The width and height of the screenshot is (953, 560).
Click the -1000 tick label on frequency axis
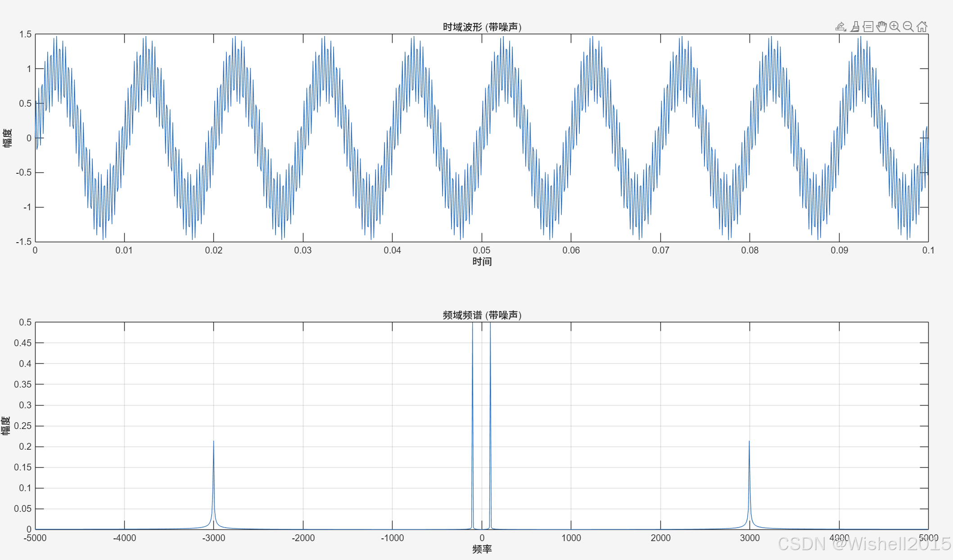tap(392, 538)
